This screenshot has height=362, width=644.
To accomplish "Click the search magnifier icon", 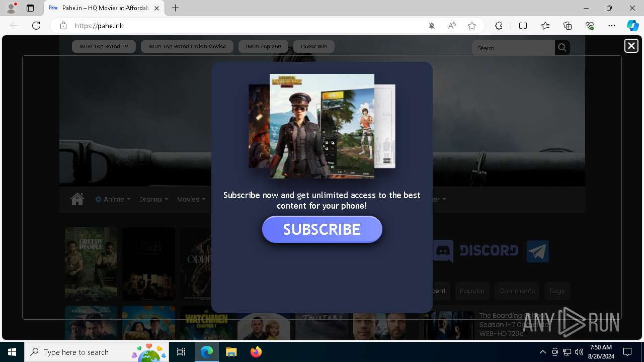I will [562, 48].
